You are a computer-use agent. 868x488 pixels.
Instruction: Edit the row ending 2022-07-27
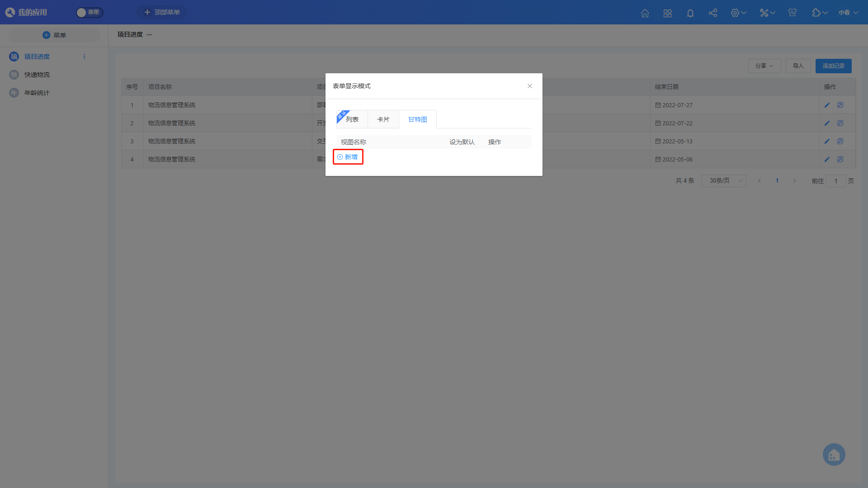coord(827,105)
